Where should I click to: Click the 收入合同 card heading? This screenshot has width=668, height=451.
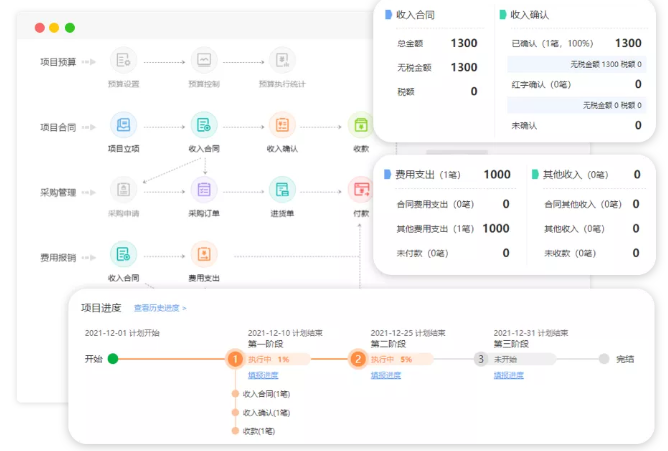pyautogui.click(x=415, y=15)
